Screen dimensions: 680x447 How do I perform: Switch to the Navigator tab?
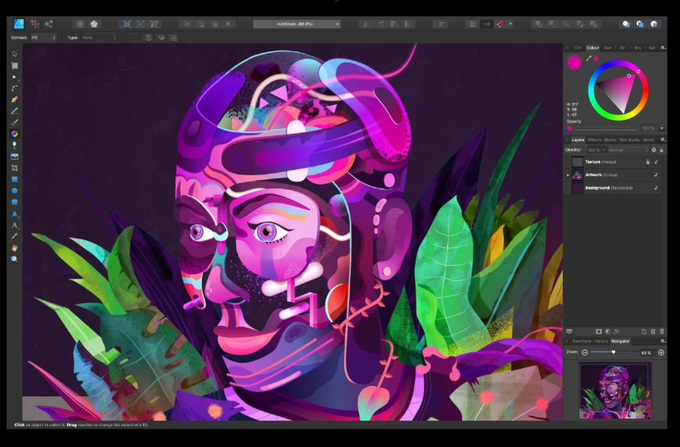point(621,341)
